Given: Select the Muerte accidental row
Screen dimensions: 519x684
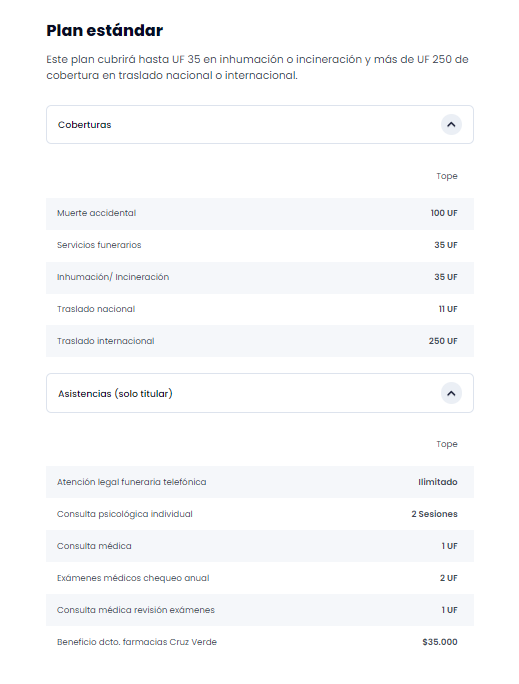Looking at the screenshot, I should pyautogui.click(x=260, y=214).
